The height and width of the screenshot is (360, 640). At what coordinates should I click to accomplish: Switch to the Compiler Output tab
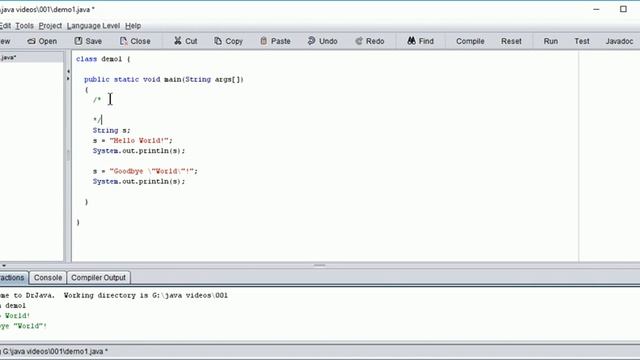coord(98,278)
